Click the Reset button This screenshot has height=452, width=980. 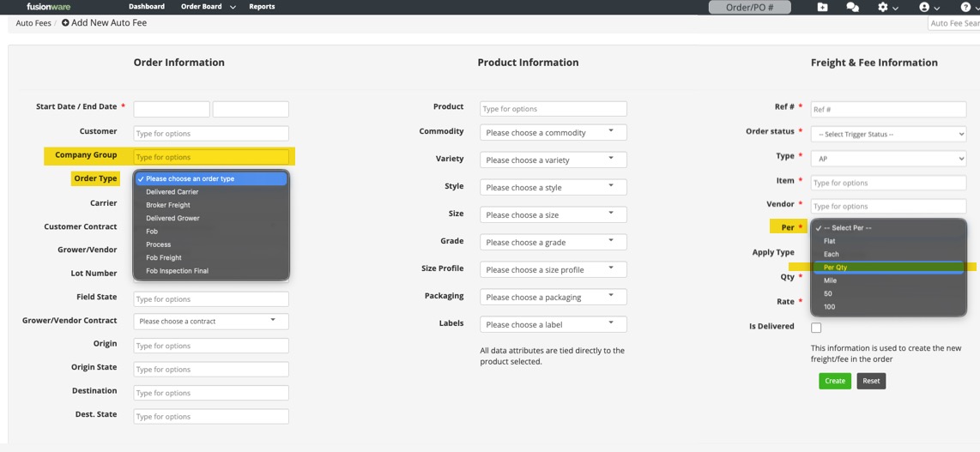pyautogui.click(x=870, y=381)
